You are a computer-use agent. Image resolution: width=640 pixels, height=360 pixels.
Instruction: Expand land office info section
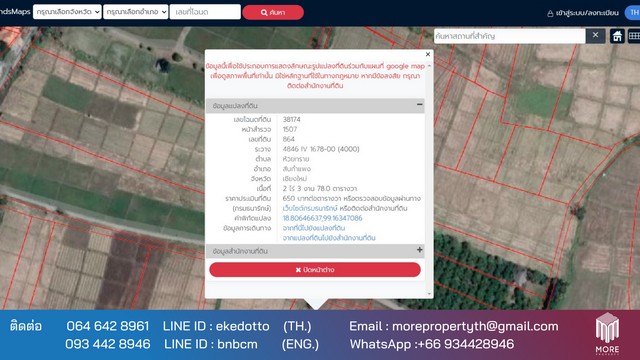[x=419, y=250]
